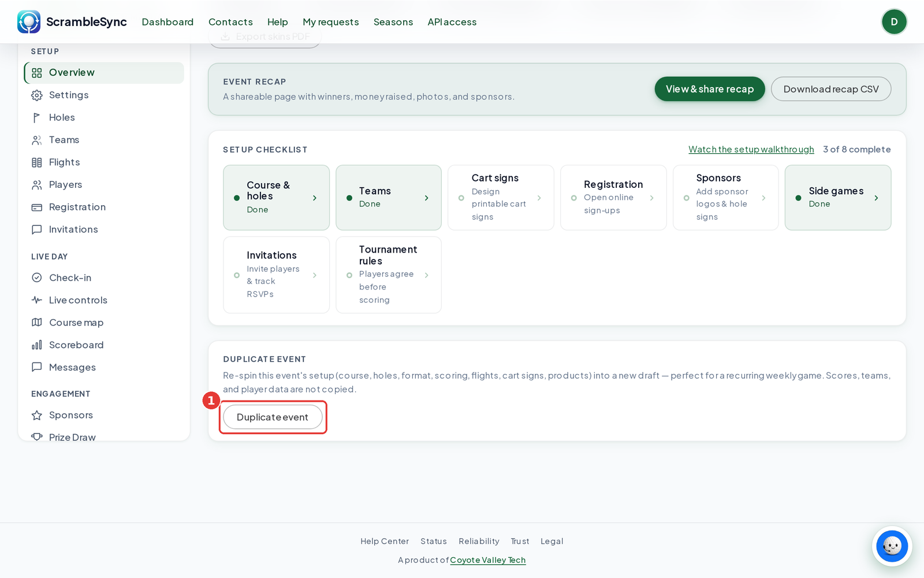924x578 pixels.
Task: Click the Messages speech bubble icon
Action: pos(37,367)
